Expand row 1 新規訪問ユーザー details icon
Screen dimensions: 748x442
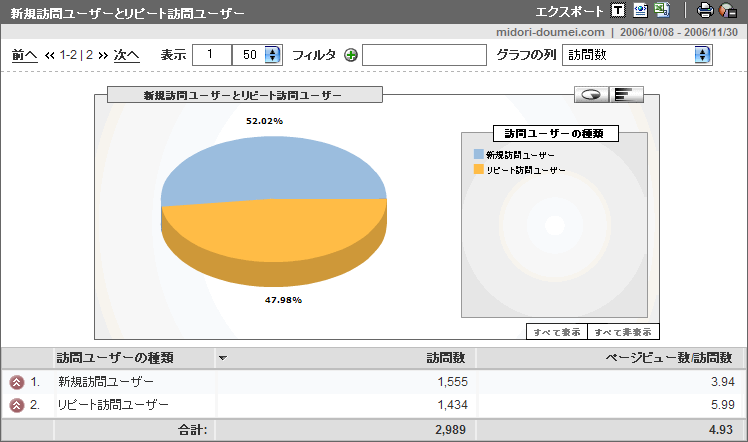(16, 382)
